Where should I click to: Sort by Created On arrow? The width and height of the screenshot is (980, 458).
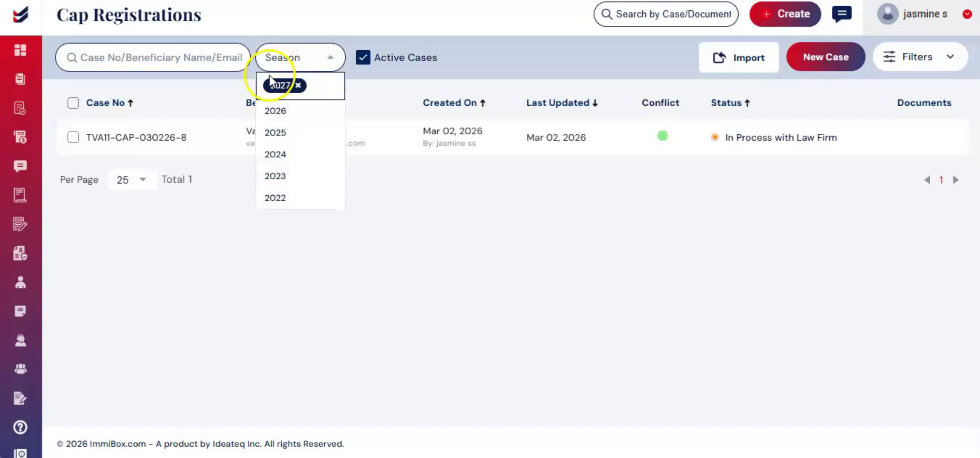[483, 103]
